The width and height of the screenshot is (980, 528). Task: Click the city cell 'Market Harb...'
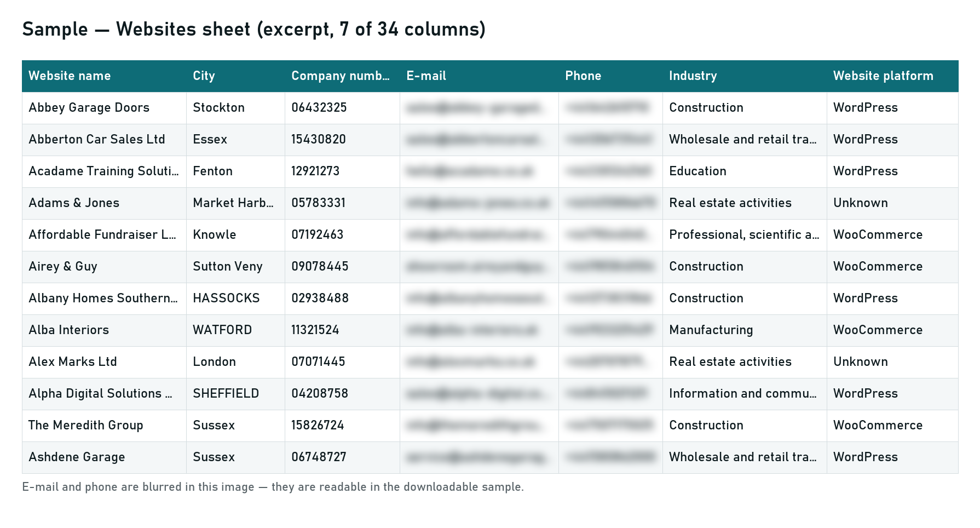pyautogui.click(x=235, y=203)
